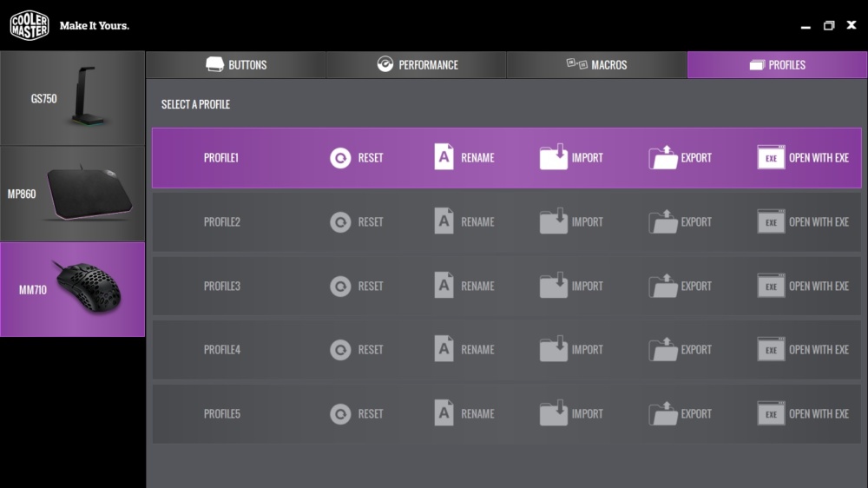
Task: Click Rename text for PROFILE1
Action: [x=477, y=158]
